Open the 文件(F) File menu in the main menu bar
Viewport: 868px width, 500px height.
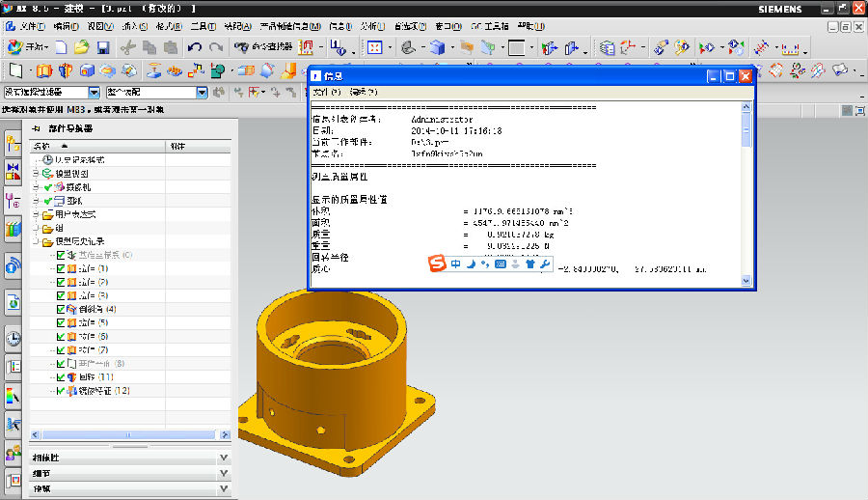pos(31,26)
